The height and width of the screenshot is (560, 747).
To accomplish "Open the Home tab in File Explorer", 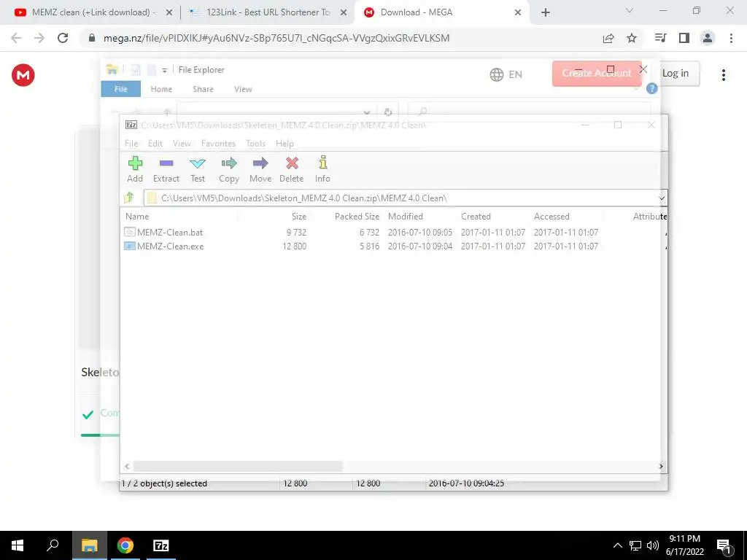I will (161, 89).
